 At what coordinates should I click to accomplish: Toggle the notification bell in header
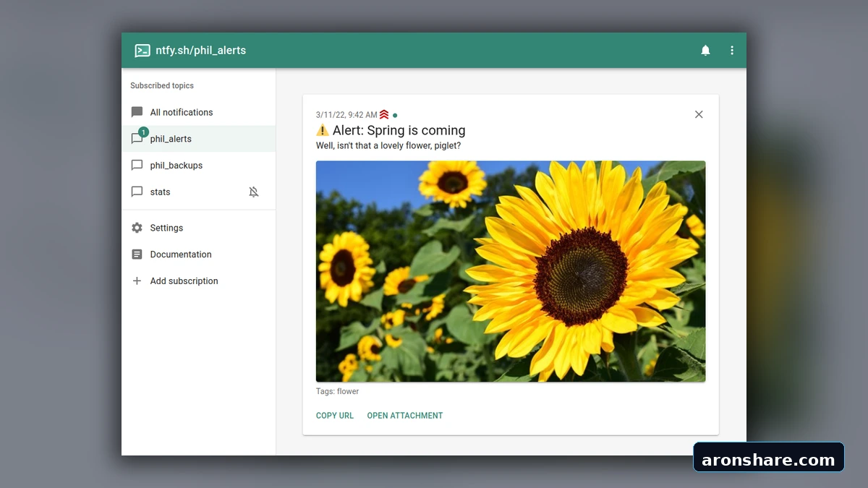(705, 51)
